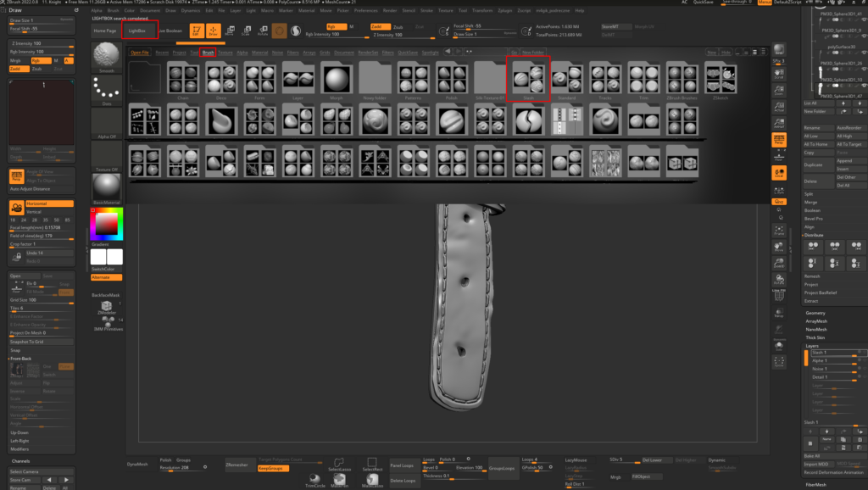Click the Persp icon in right shelf

click(x=779, y=140)
